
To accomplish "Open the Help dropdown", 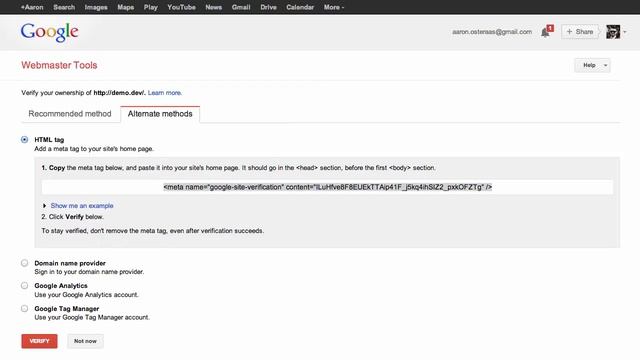I will tap(592, 65).
